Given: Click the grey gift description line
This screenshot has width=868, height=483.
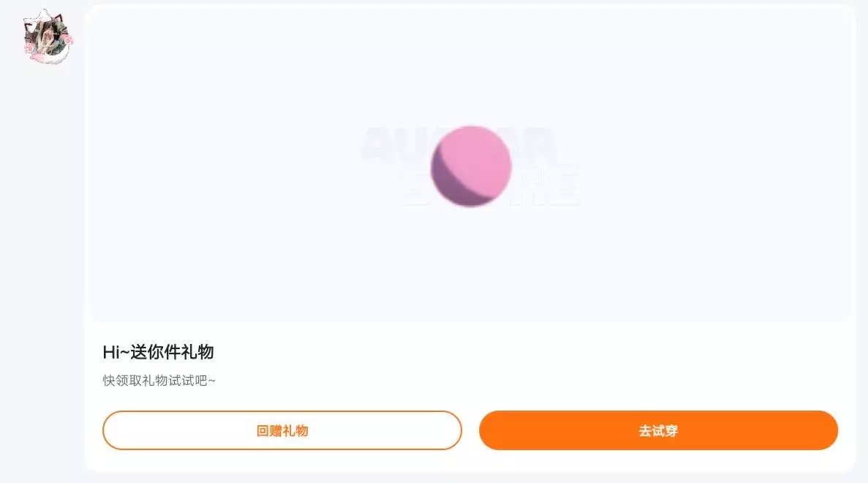Looking at the screenshot, I should (x=159, y=381).
